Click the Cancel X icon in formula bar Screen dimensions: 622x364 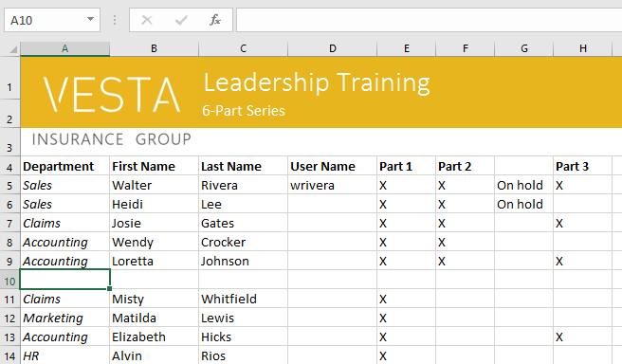(147, 20)
